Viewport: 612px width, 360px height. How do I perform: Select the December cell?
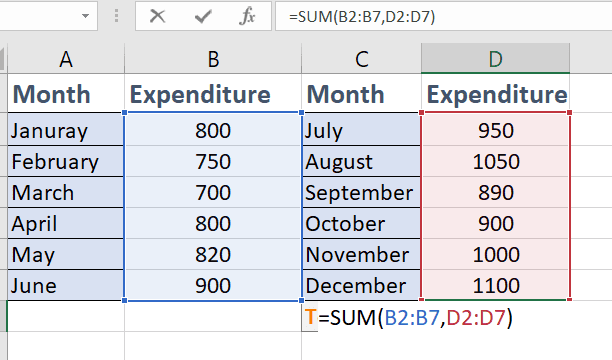click(x=362, y=285)
